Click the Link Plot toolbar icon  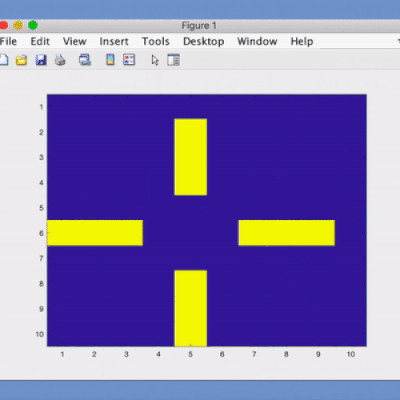pyautogui.click(x=85, y=60)
